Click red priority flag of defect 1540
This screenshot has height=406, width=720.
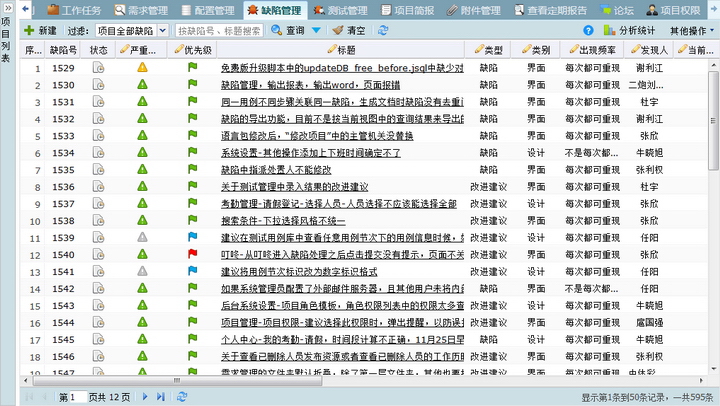point(192,254)
